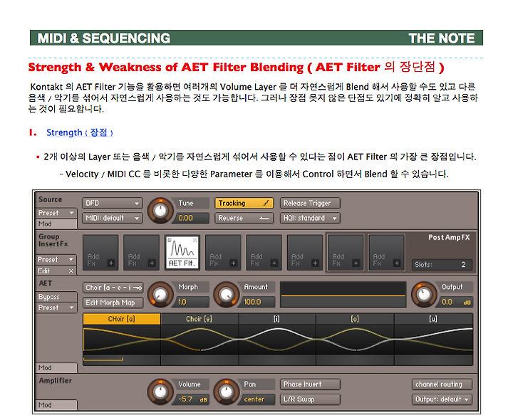Select the Choir [e] morph tab
513x420 pixels.
tap(199, 319)
